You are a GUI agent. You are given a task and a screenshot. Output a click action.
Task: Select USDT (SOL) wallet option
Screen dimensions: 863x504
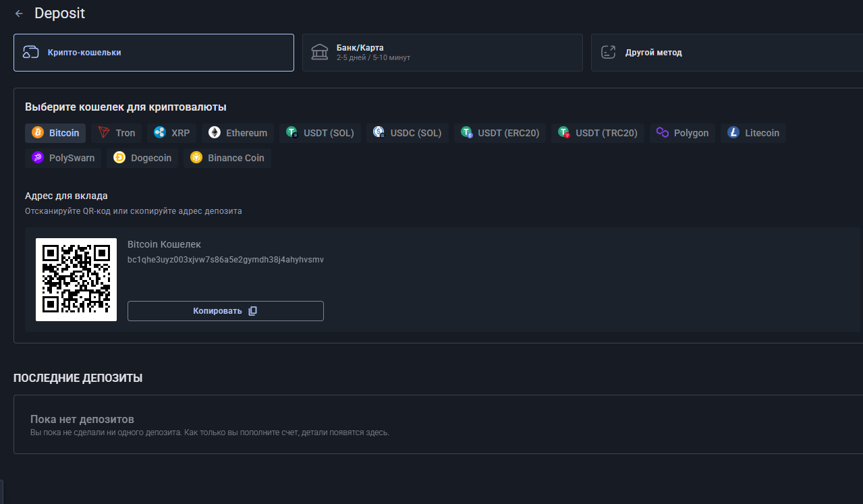click(x=320, y=133)
